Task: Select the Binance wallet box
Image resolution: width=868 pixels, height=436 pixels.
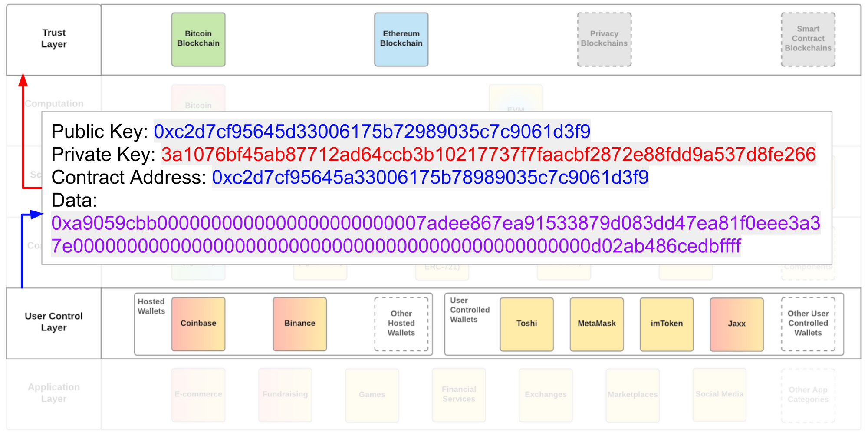Action: click(x=300, y=324)
